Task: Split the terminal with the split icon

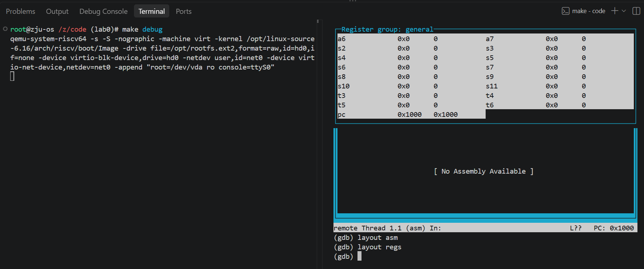Action: point(636,11)
